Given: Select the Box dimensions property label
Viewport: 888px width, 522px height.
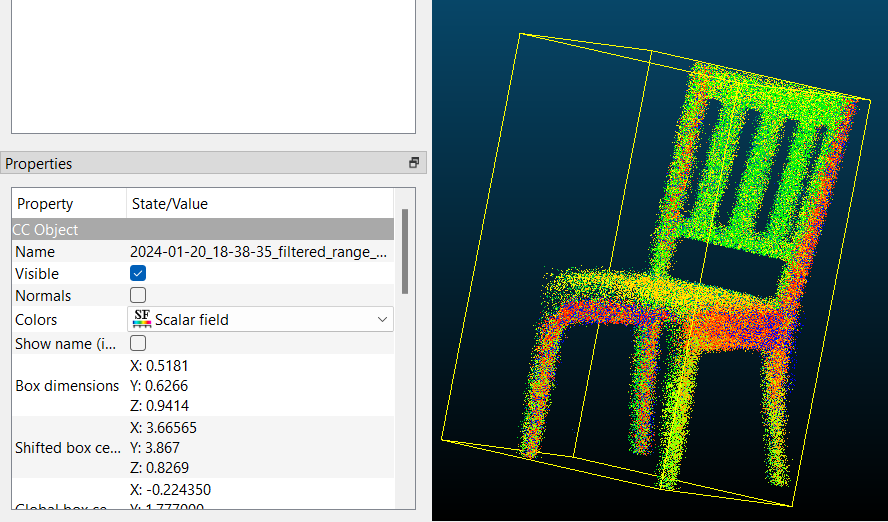Looking at the screenshot, I should coord(67,386).
